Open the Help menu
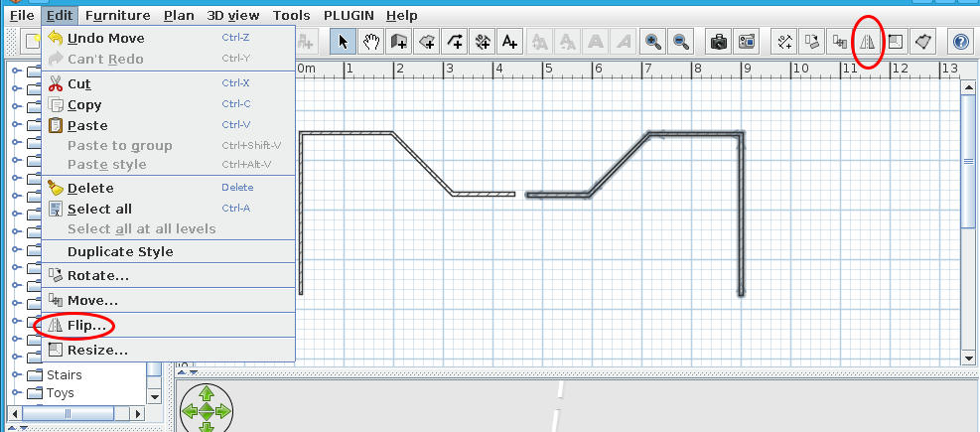 [402, 16]
